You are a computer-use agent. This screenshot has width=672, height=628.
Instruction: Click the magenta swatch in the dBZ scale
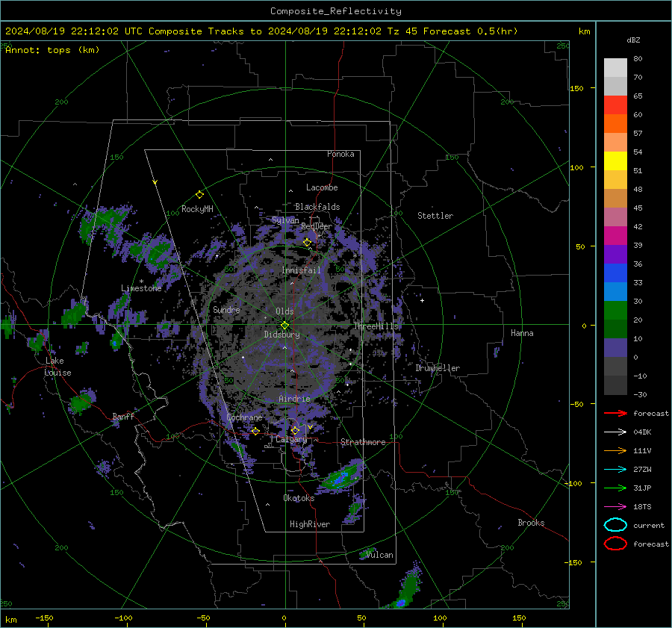click(x=615, y=236)
